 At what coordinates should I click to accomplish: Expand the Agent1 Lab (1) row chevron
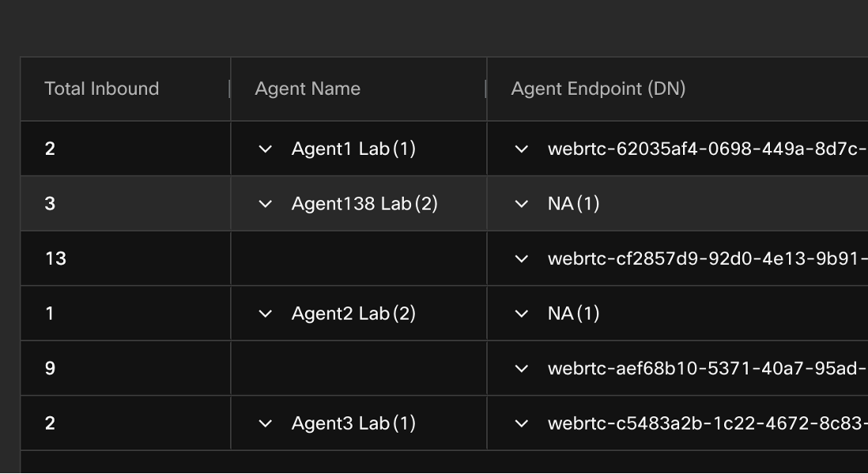pyautogui.click(x=266, y=149)
